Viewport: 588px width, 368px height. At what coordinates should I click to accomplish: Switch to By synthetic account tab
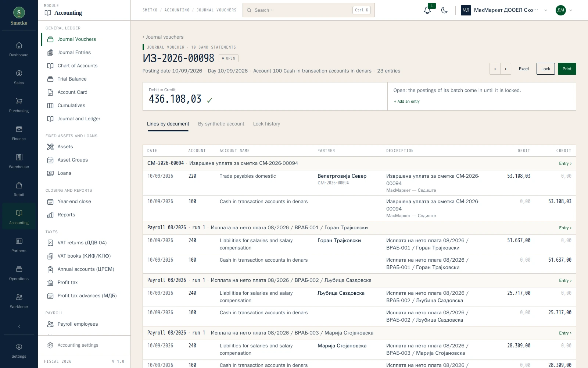coord(221,124)
